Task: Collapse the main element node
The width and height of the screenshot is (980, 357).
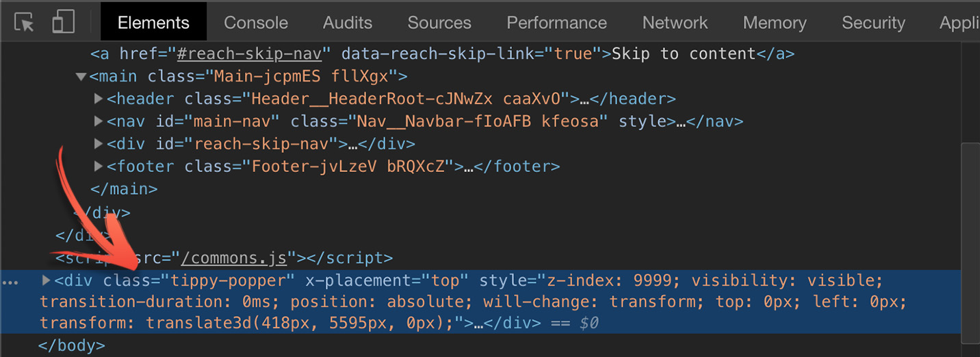Action: pos(81,77)
